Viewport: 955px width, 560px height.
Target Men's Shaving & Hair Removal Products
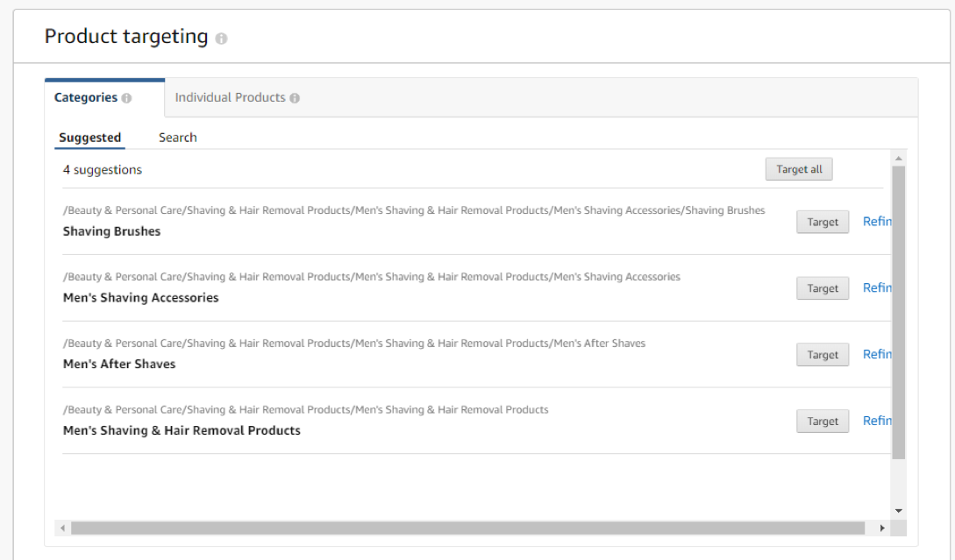pyautogui.click(x=823, y=422)
